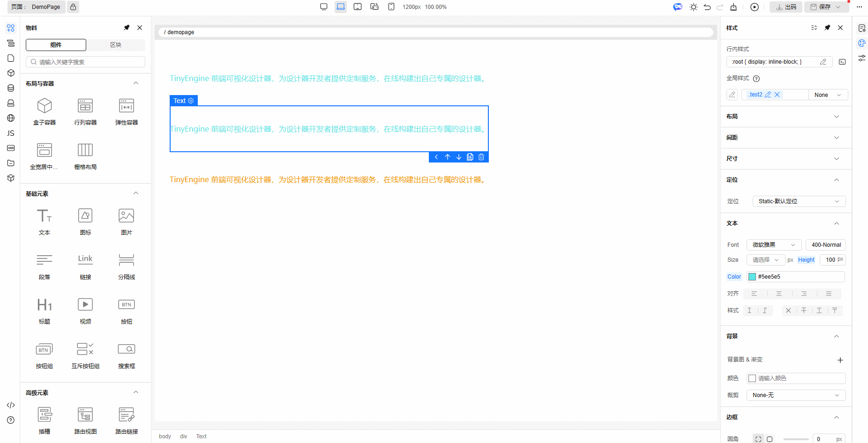Open the font Size dropdown
The height and width of the screenshot is (443, 868).
tap(766, 260)
